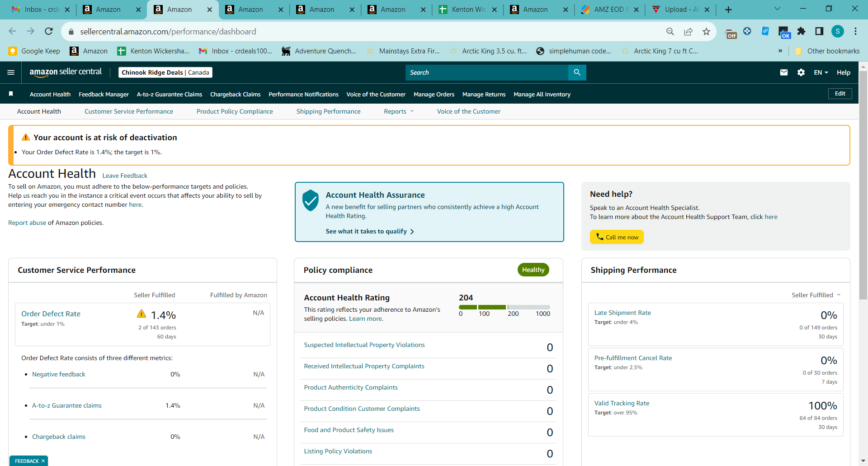Show more bookmarks with the double chevron
Screen dimensions: 868x466
(x=780, y=51)
